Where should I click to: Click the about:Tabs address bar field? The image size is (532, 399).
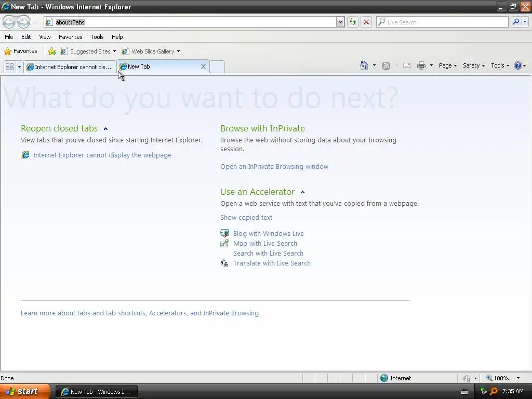[190, 22]
